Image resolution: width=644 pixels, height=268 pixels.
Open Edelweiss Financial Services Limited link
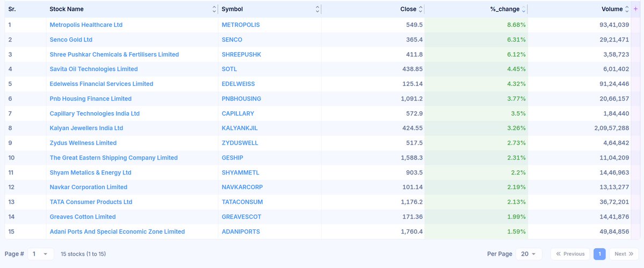[x=102, y=84]
